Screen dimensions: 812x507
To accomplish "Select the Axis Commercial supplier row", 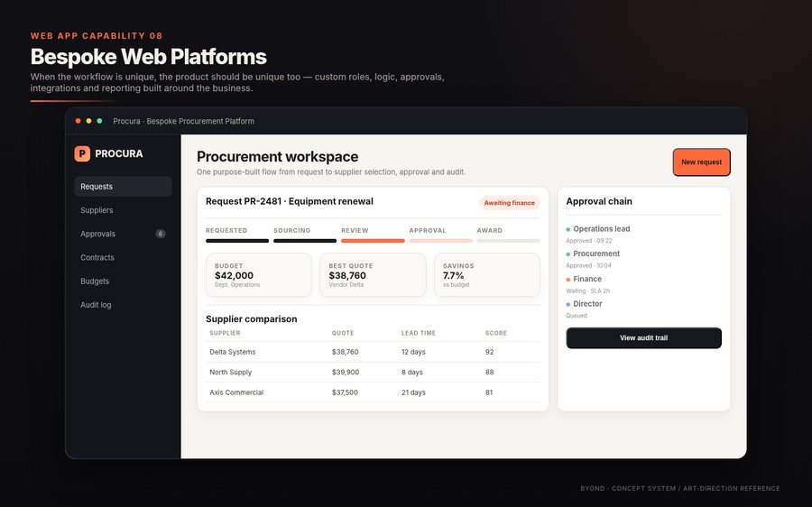I will pos(373,392).
